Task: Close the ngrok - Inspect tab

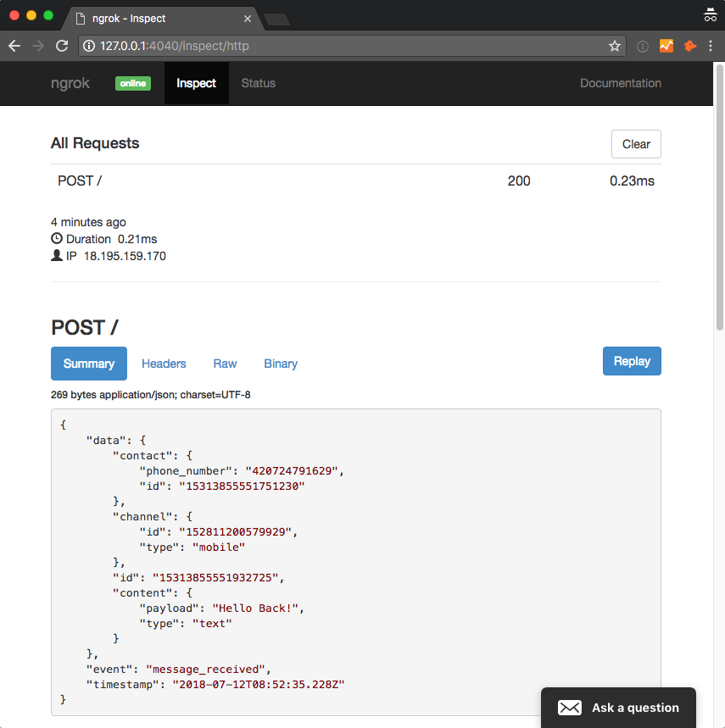Action: pos(248,19)
